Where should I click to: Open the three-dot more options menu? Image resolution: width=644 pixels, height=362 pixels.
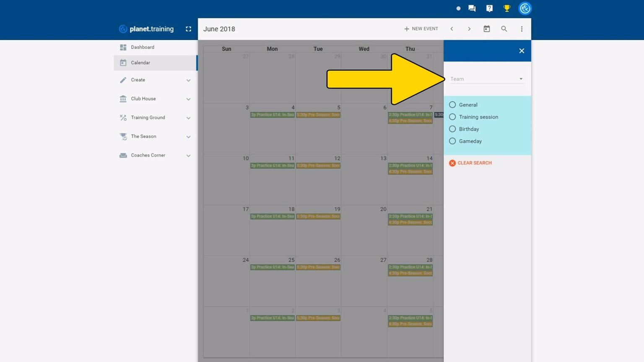tap(522, 29)
